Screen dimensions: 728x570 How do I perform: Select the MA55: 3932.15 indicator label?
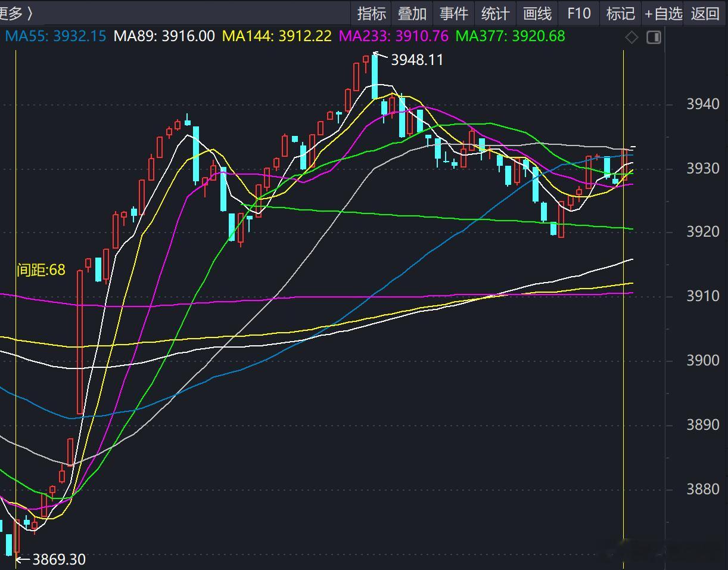[x=55, y=36]
